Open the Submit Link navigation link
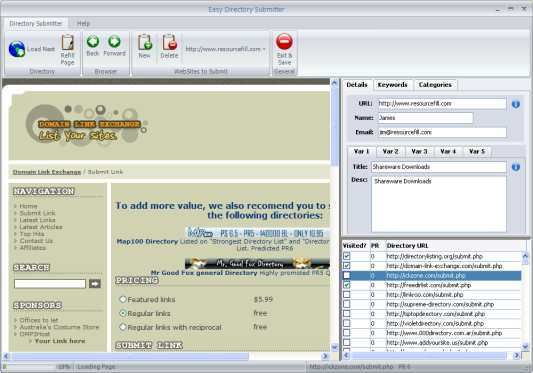Viewport: 533px width, 373px height. coord(37,213)
